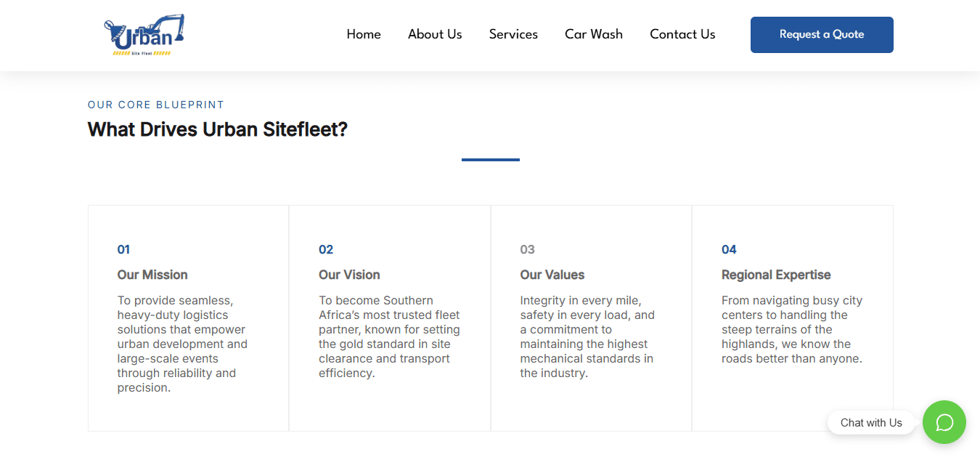Click the number 01 on the Mission card
980x457 pixels.
(x=123, y=249)
